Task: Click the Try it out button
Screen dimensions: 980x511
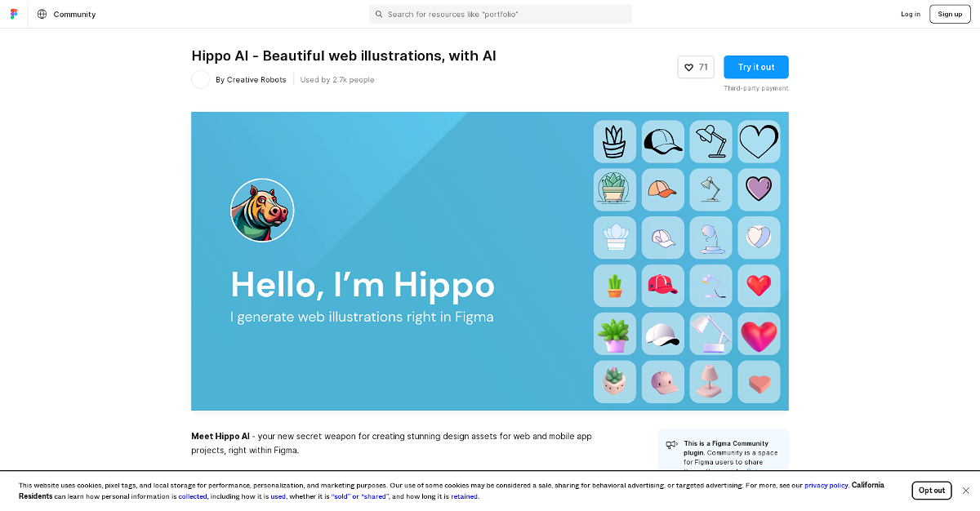Action: click(x=756, y=67)
